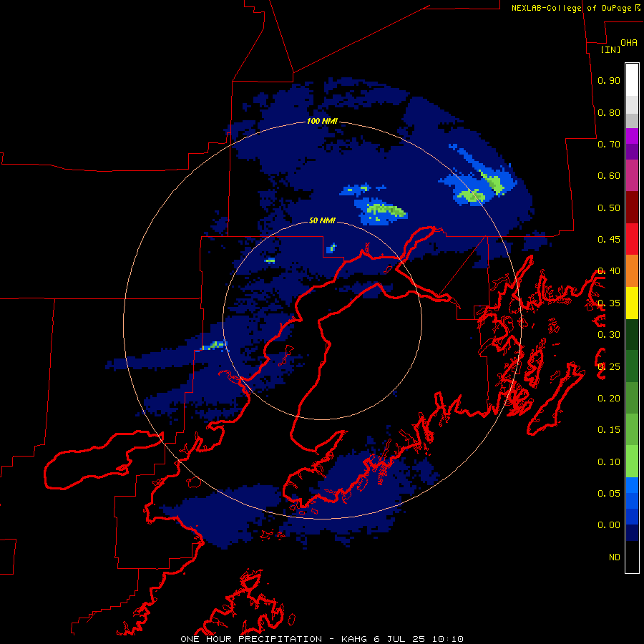Pick the dark red legend swatch near 0.50
The height and width of the screenshot is (644, 644).
tap(632, 208)
